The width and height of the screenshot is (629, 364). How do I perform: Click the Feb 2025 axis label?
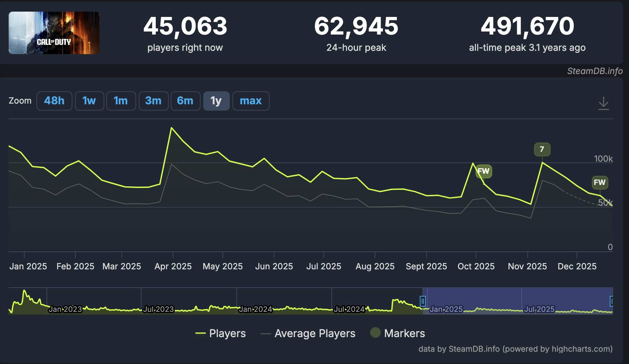pyautogui.click(x=75, y=266)
